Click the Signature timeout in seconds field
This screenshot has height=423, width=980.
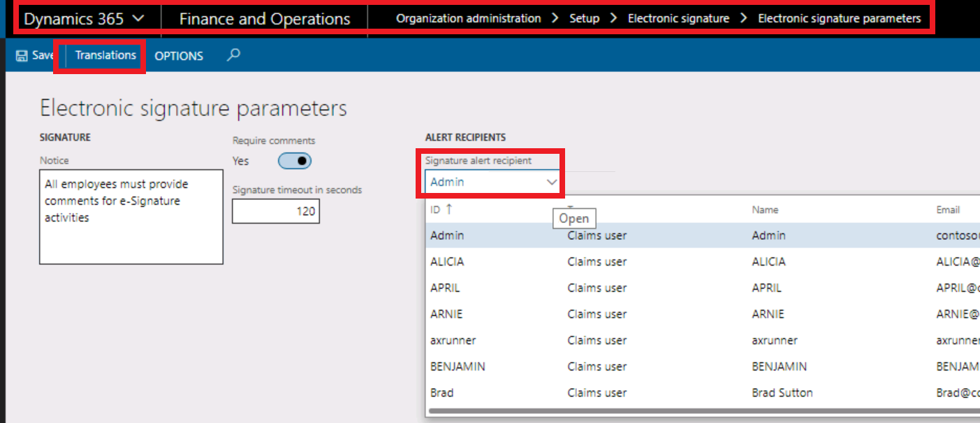tap(276, 211)
